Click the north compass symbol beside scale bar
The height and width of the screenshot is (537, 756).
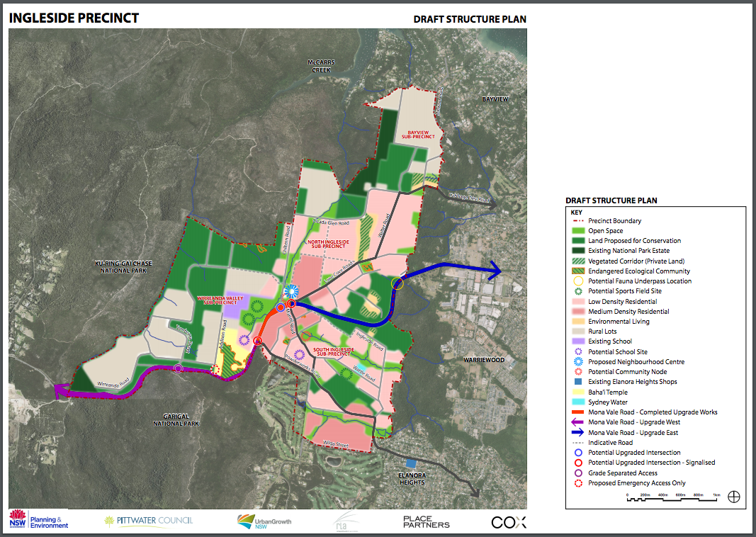734,497
